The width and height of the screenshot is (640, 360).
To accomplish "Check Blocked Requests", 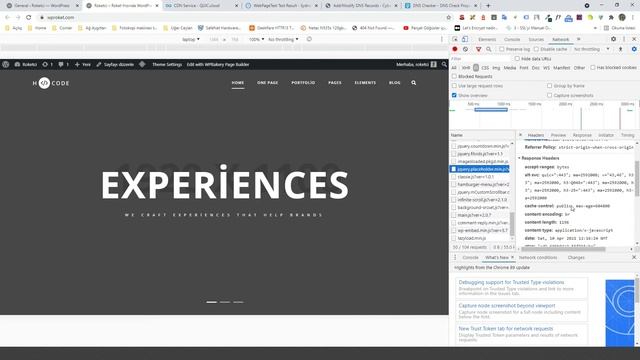I will (454, 76).
